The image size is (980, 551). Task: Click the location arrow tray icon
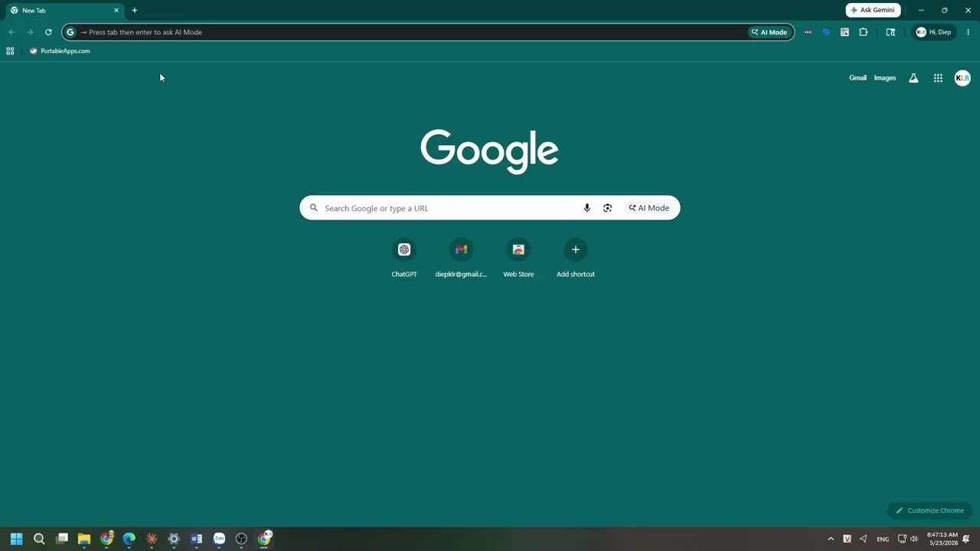[x=864, y=539]
